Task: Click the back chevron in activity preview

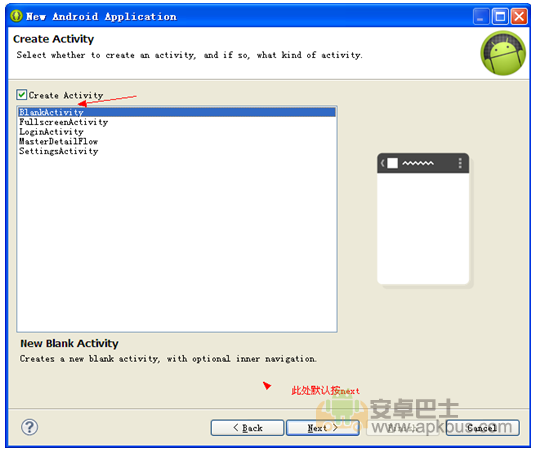Action: 382,163
